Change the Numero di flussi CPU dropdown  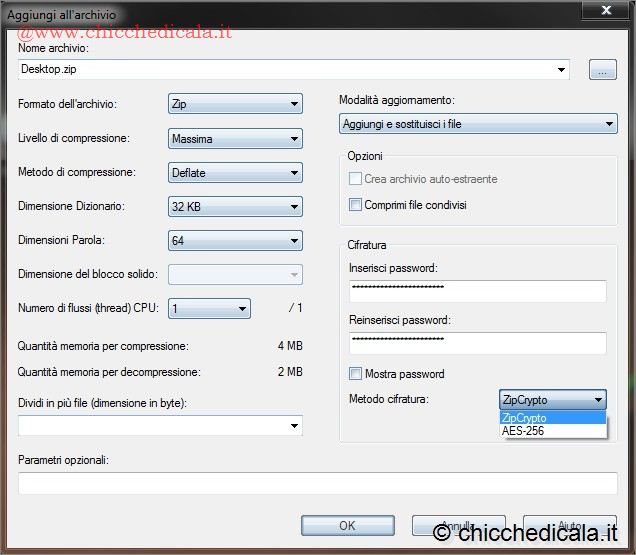click(209, 309)
